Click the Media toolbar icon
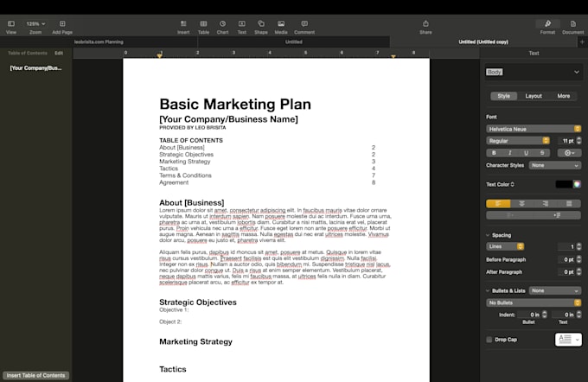588x382 pixels. click(281, 24)
